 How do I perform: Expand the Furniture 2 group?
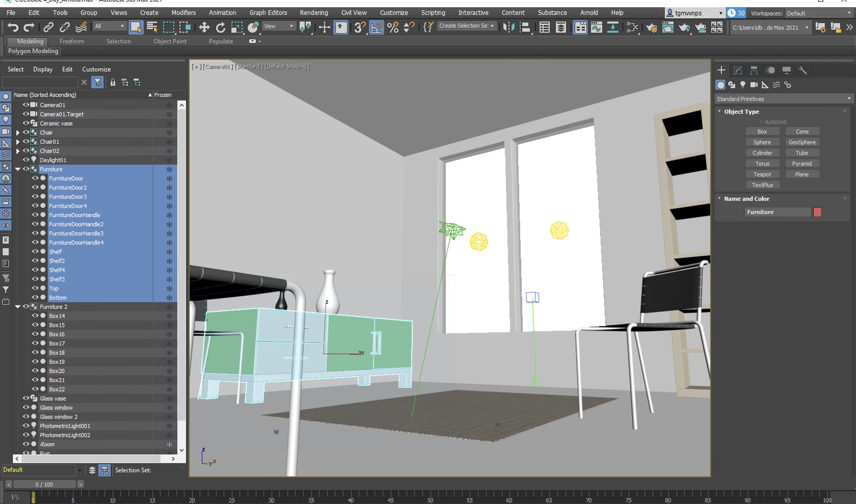coord(18,306)
